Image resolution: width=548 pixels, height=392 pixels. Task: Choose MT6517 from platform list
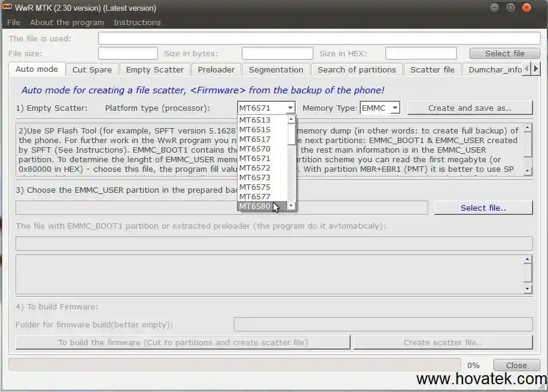tap(263, 139)
